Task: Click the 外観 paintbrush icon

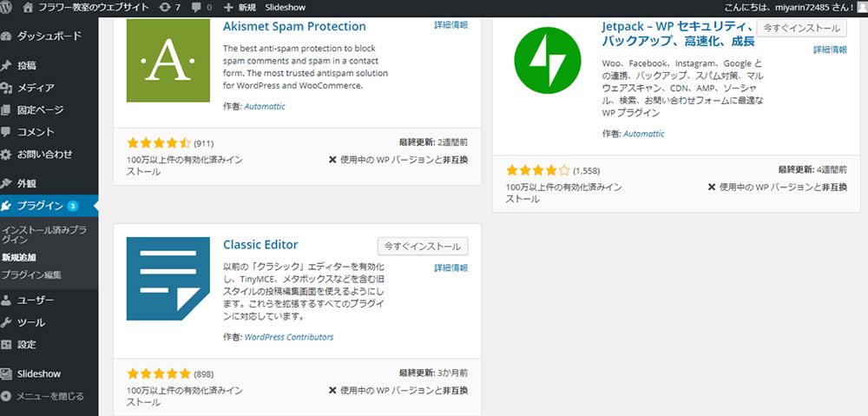Action: pos(6,183)
